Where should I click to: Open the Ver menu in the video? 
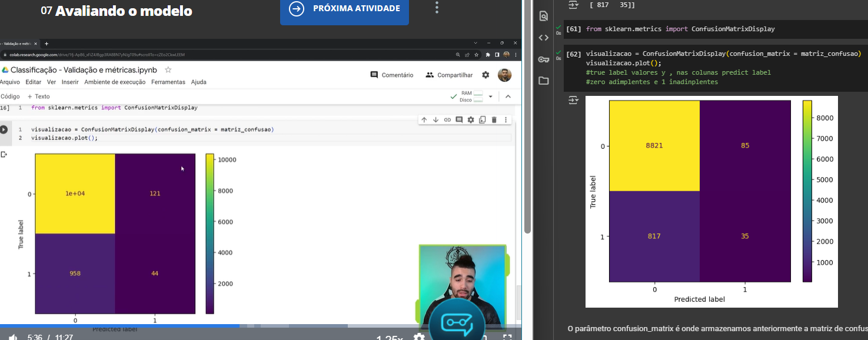click(52, 82)
